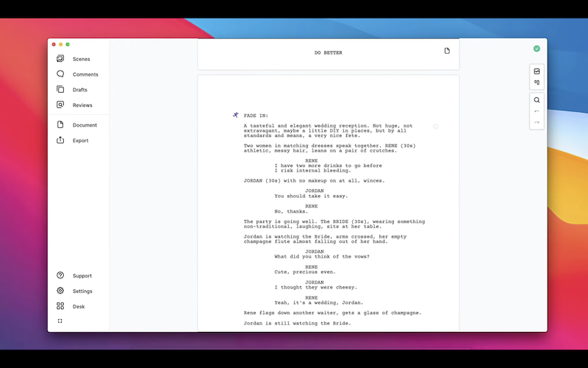Click the undo arrow
The image size is (588, 368).
click(537, 112)
